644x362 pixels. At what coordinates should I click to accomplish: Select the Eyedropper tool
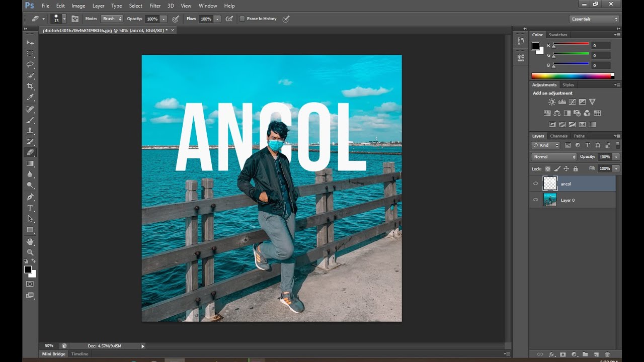[x=30, y=98]
